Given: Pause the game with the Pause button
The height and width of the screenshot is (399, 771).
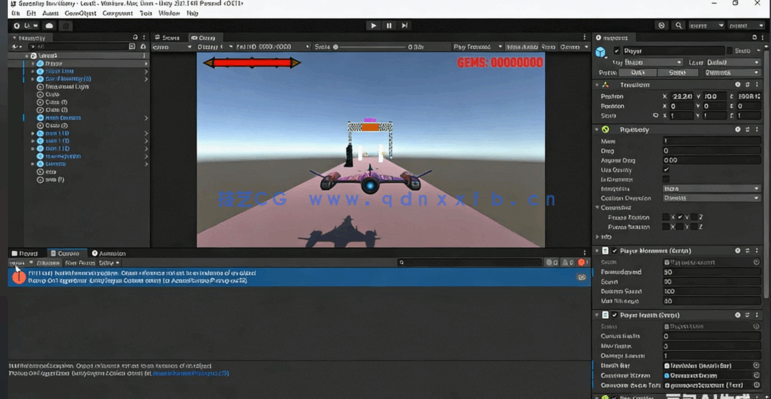Looking at the screenshot, I should 389,26.
